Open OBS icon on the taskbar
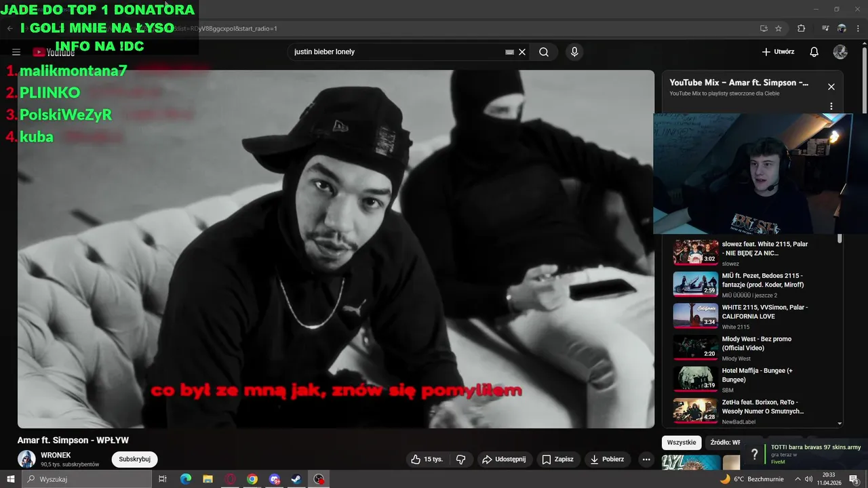 click(319, 479)
